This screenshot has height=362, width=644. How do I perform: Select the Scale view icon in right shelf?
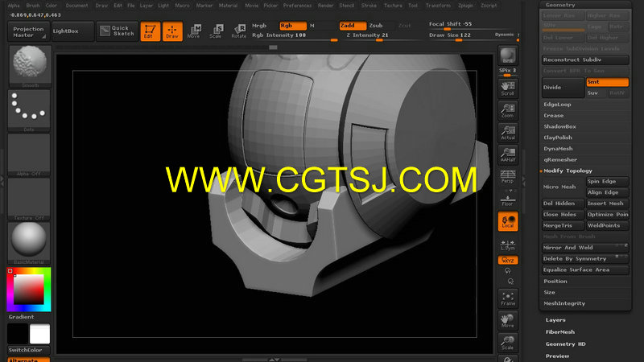[x=508, y=343]
